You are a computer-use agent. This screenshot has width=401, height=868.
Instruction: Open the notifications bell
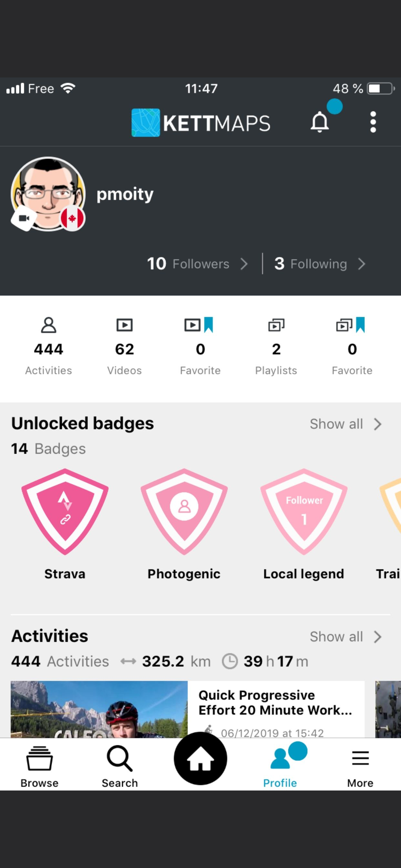point(319,122)
